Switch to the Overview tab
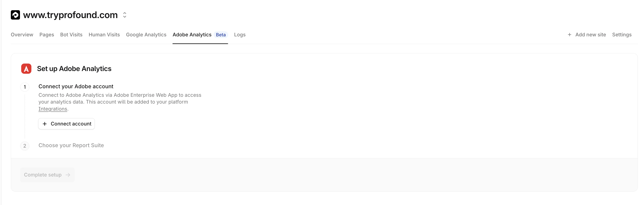This screenshot has width=644, height=205. (22, 35)
